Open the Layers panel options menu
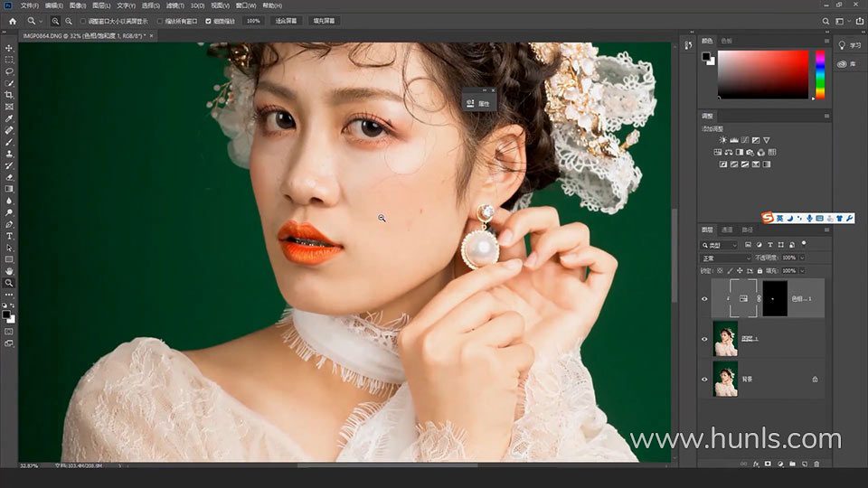868x488 pixels. pos(826,230)
